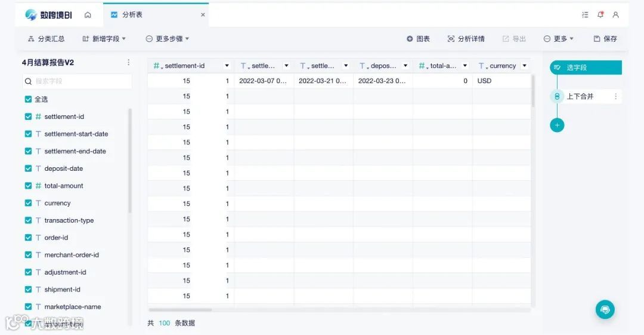Uncheck the currency field checkbox
Screen dimensions: 644x335
(x=29, y=203)
